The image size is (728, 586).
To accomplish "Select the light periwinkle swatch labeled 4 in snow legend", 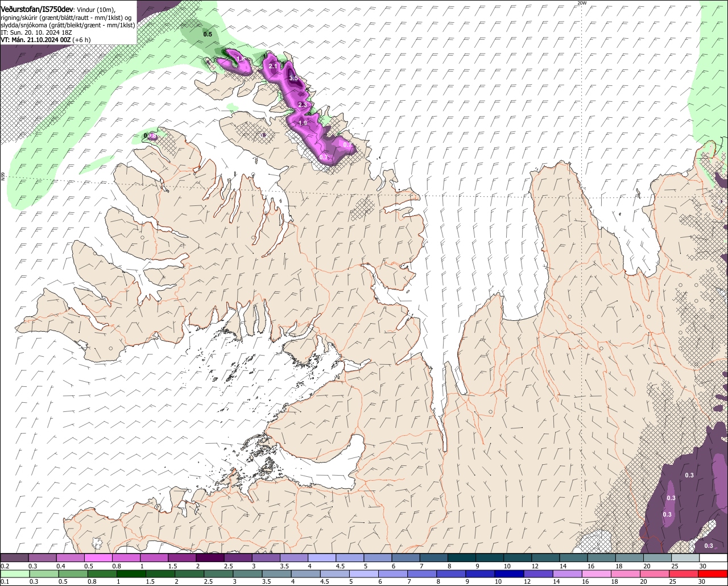I will point(322,558).
